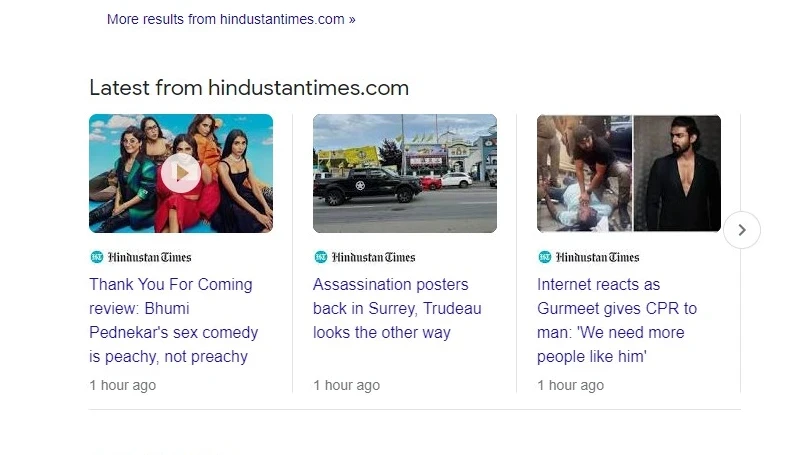Open the colorful movie poster thumbnail

click(181, 173)
